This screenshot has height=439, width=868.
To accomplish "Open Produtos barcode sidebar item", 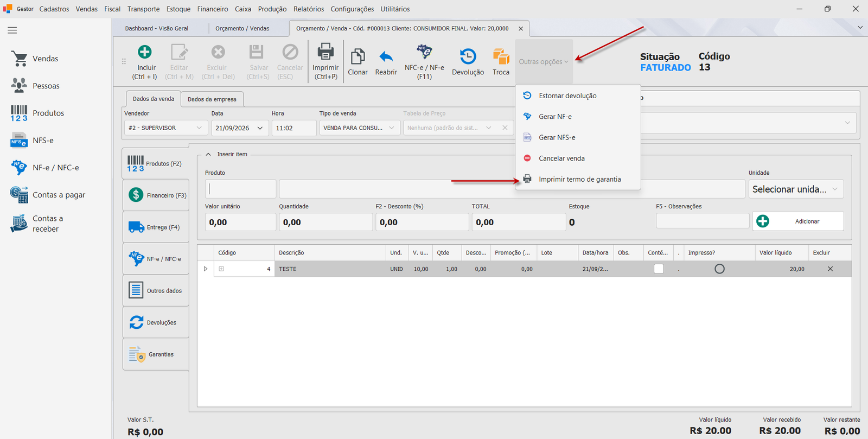I will click(x=37, y=113).
